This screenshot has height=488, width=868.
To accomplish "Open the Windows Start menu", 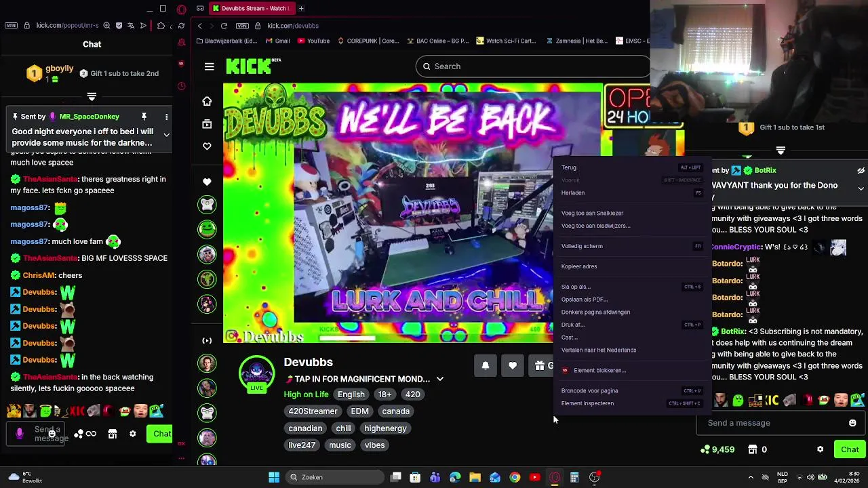I will (x=274, y=477).
